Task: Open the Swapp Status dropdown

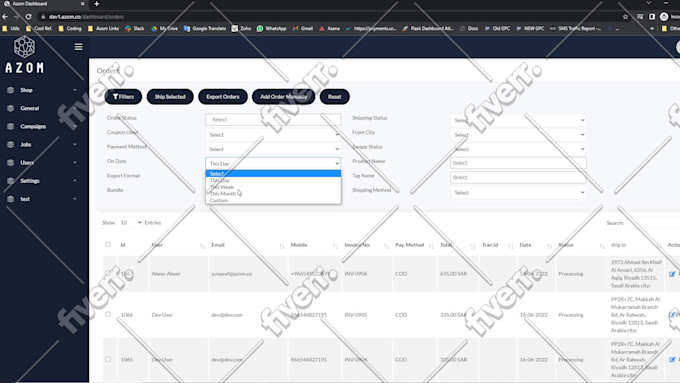Action: pyautogui.click(x=518, y=149)
